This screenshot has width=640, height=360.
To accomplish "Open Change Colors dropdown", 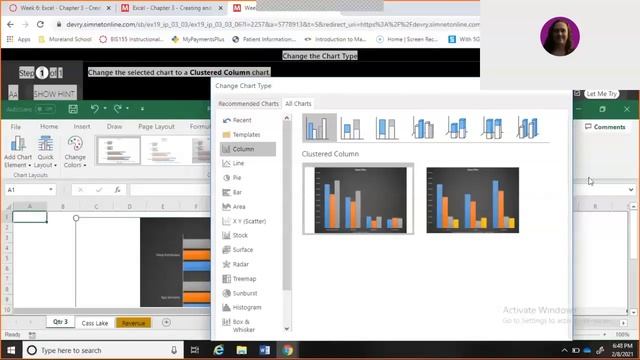I will (x=75, y=151).
